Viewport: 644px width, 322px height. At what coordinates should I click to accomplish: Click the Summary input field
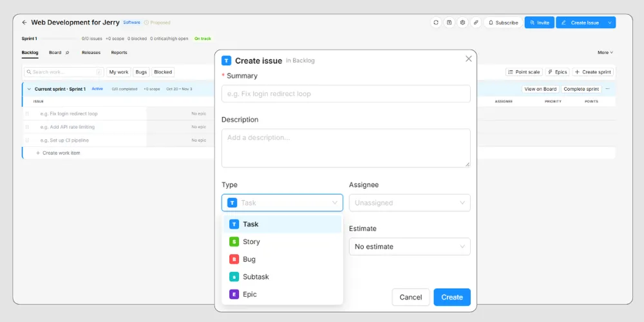(x=346, y=93)
